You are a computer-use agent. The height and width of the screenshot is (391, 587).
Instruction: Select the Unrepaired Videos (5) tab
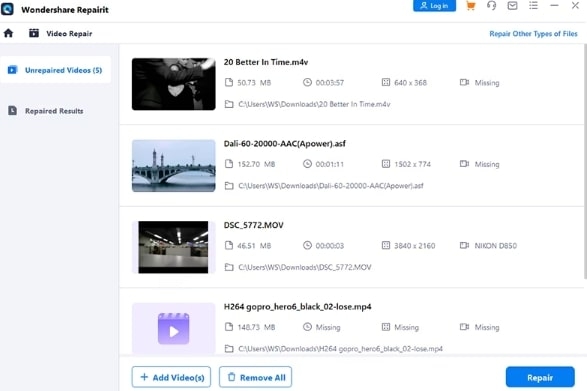pos(56,70)
